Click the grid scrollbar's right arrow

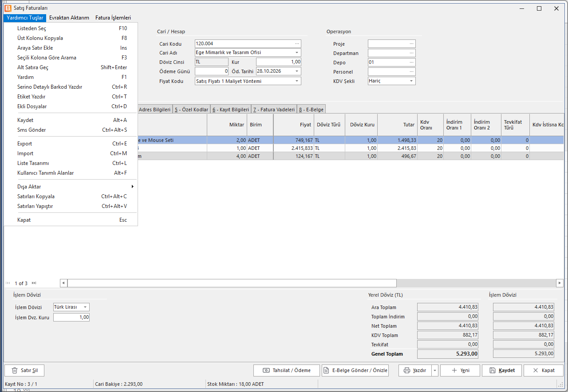(560, 283)
